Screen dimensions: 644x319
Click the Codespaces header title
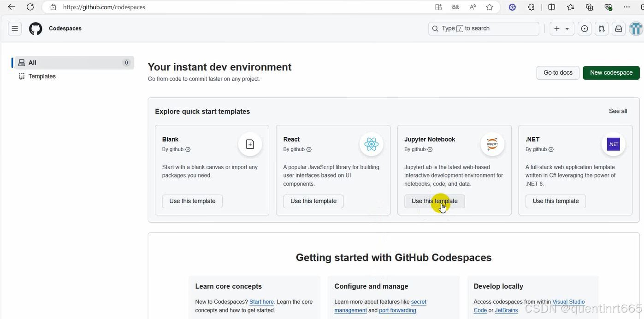point(65,29)
